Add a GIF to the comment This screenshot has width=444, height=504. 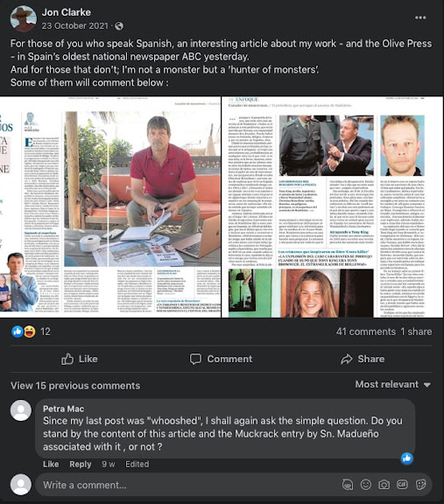pyautogui.click(x=402, y=485)
